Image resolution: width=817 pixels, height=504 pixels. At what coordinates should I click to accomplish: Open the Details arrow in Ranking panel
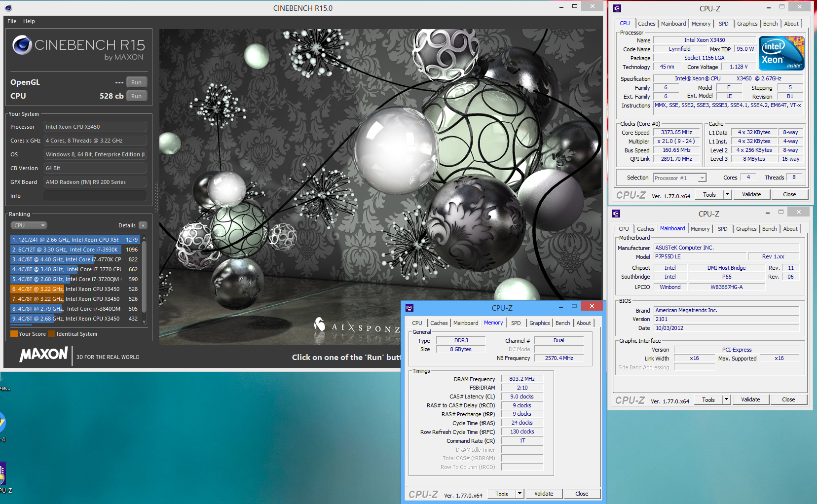click(x=143, y=225)
